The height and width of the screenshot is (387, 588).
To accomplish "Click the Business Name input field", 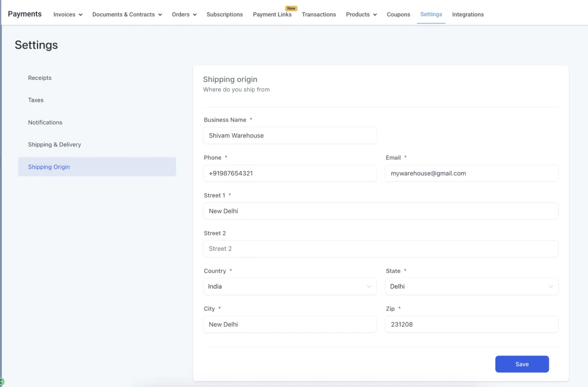I will pos(290,136).
